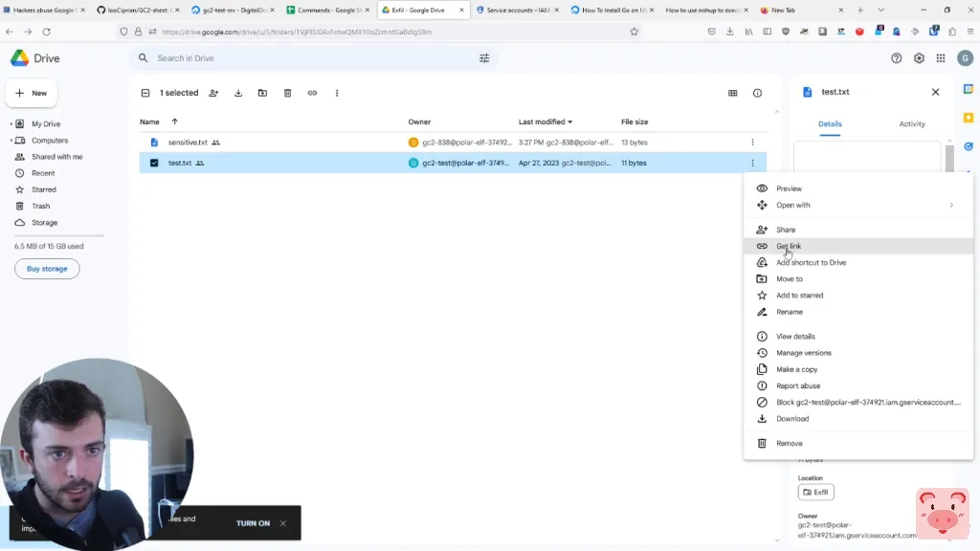Click TURN ON in the notification
The width and height of the screenshot is (980, 551).
[253, 523]
